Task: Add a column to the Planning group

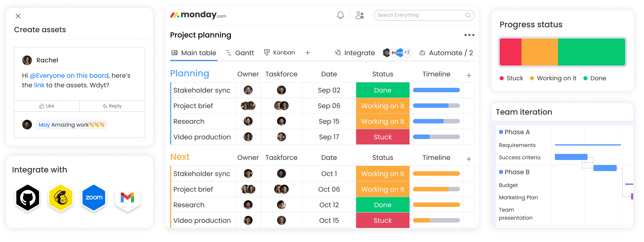Action: [469, 76]
